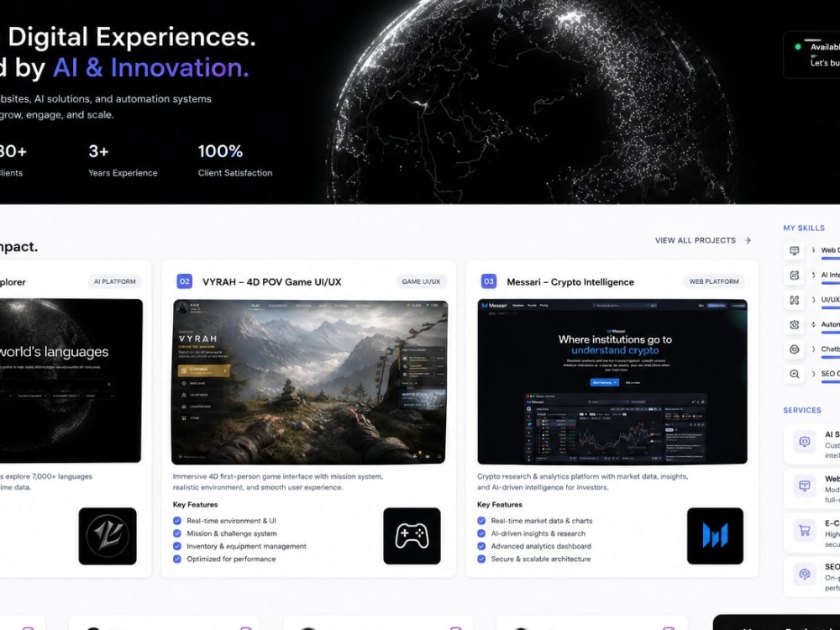
Task: Toggle the AI-driven insights & research checkmark
Action: click(x=481, y=533)
